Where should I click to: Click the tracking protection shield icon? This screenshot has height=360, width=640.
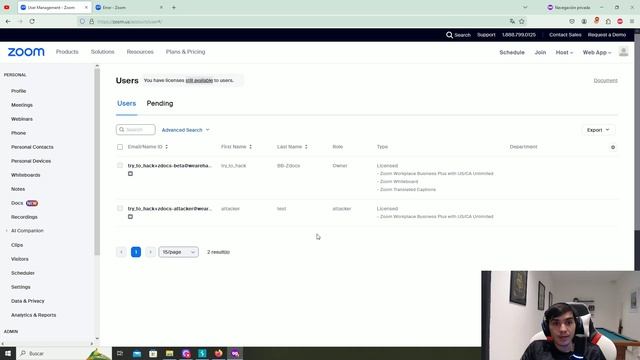[82, 21]
